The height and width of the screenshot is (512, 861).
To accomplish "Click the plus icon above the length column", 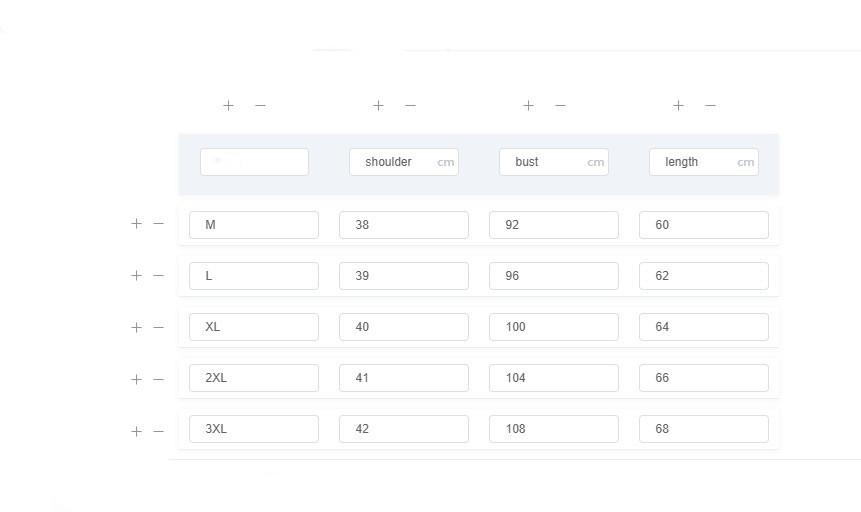I will point(678,105).
